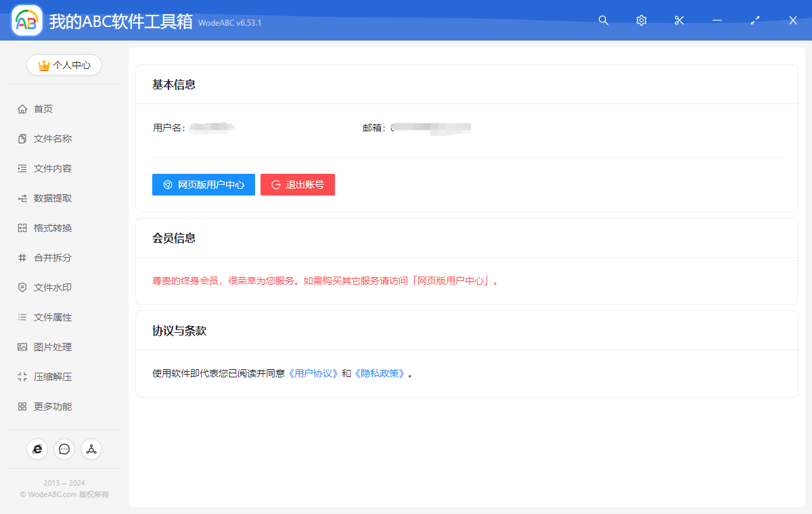The image size is (812, 514).
Task: Open feedback via chat bubble icon
Action: [x=64, y=449]
